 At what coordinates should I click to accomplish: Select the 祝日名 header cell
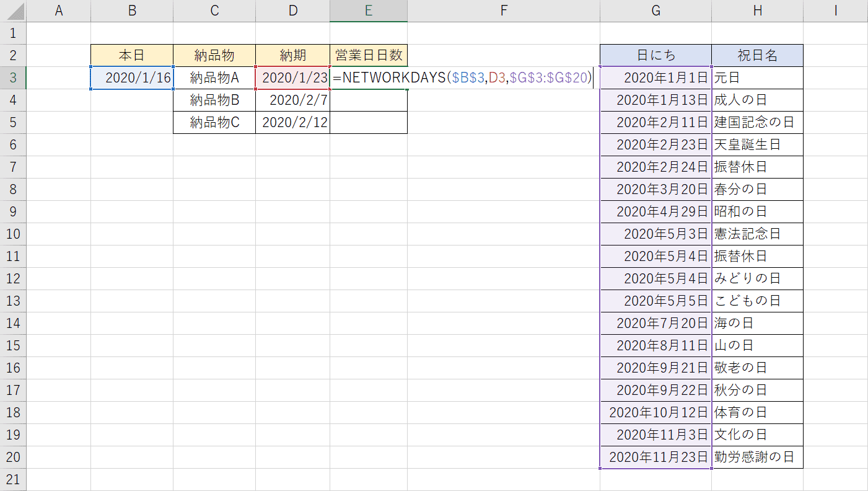click(x=757, y=56)
